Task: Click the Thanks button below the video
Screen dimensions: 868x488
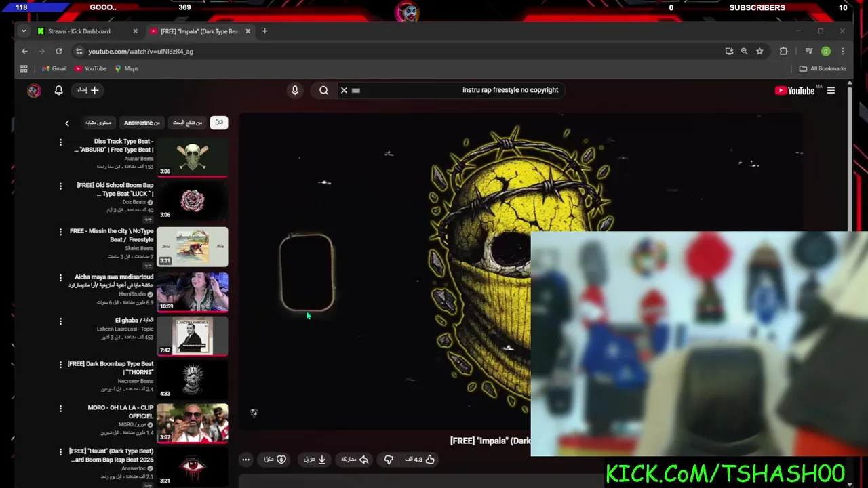Action: pos(275,460)
